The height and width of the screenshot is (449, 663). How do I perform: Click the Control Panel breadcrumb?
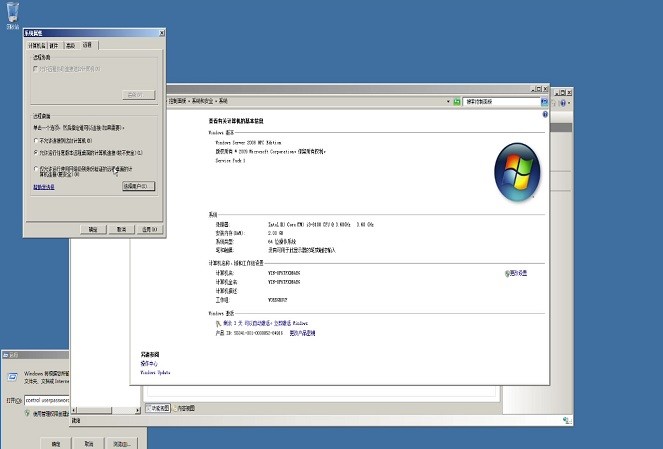point(178,101)
